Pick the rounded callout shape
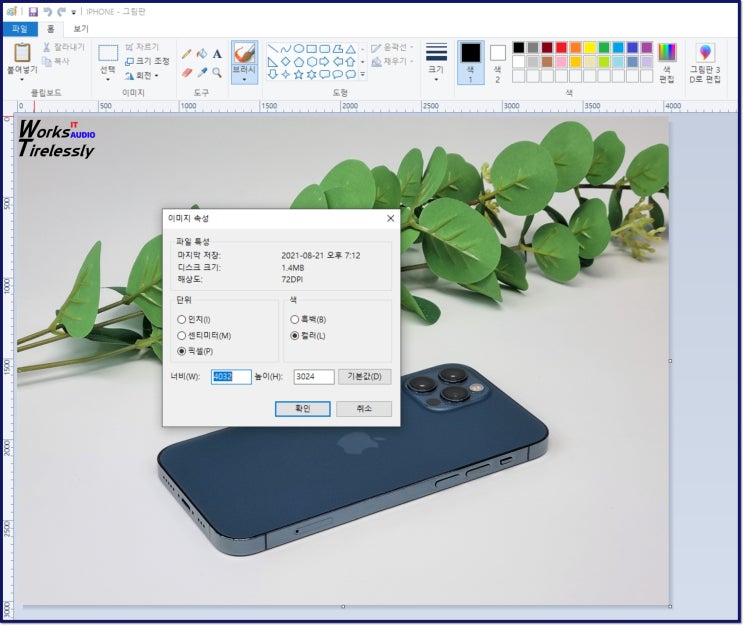Screen dimensions: 743x625 pyautogui.click(x=325, y=74)
